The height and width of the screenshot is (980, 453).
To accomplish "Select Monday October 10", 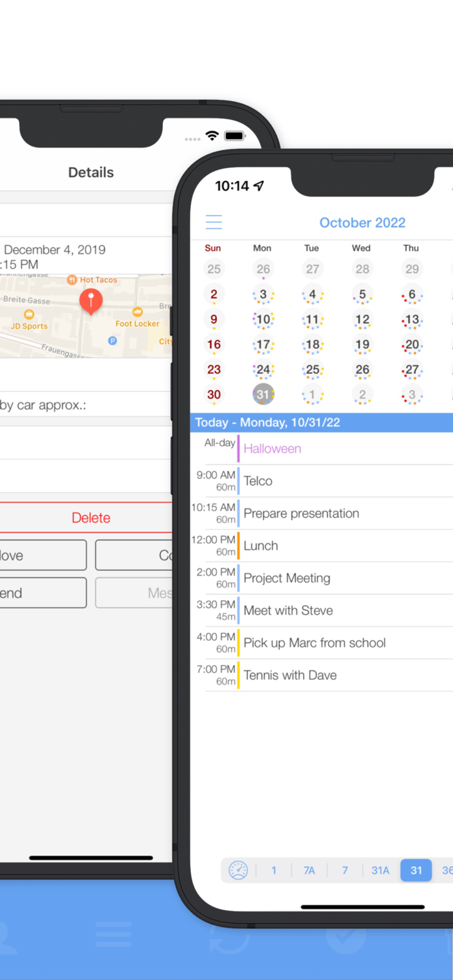I will click(x=263, y=319).
